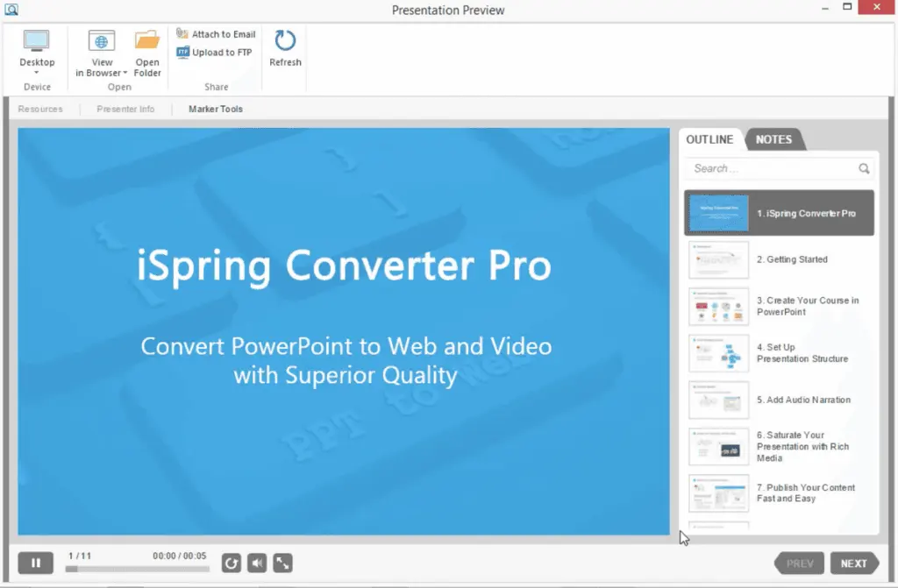Click the '5. Add Audio Narration' text
The width and height of the screenshot is (898, 588).
tap(803, 400)
